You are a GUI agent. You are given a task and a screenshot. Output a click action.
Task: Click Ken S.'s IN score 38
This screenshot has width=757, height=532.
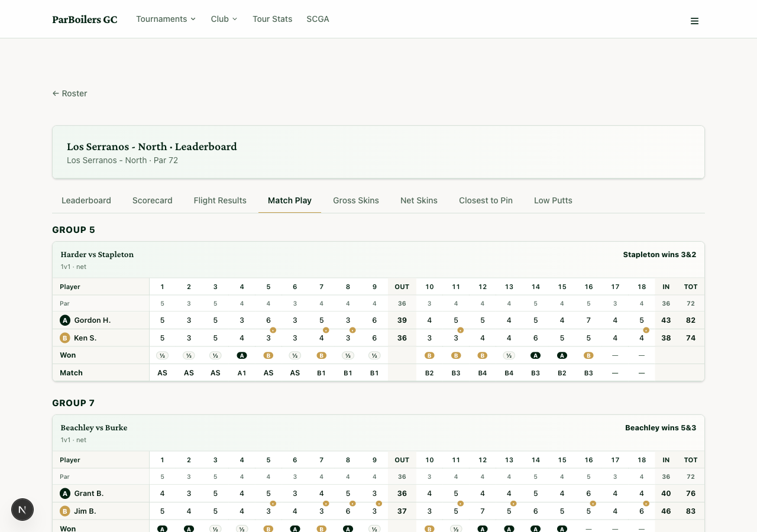coord(666,338)
